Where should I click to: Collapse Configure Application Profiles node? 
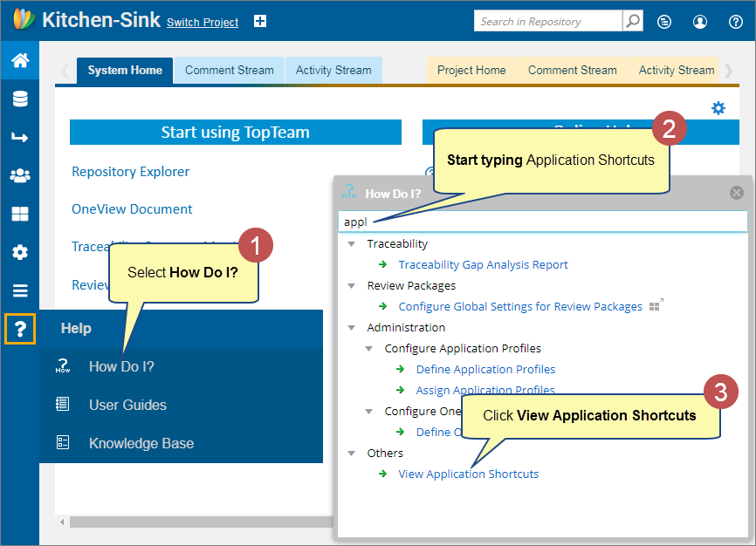pos(369,348)
